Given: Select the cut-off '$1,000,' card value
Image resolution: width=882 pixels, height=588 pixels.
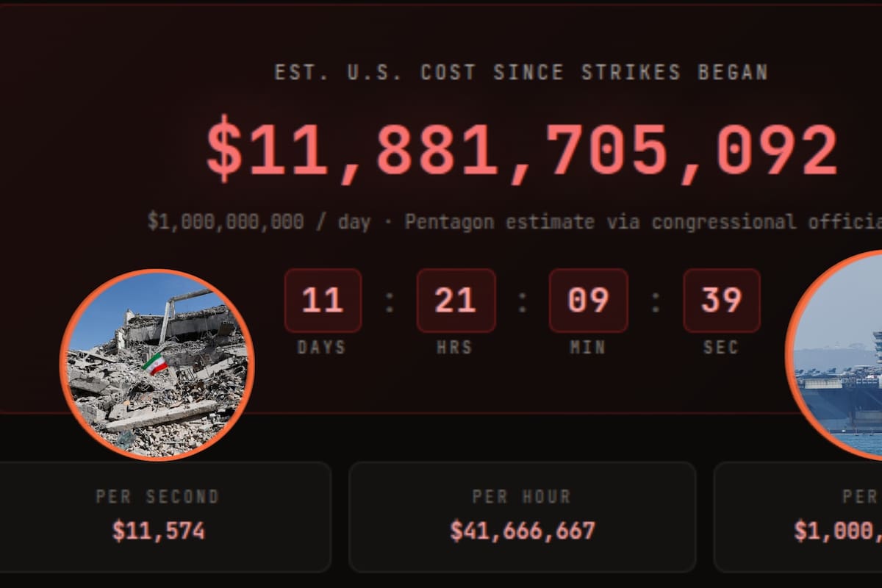Looking at the screenshot, I should pyautogui.click(x=838, y=531).
